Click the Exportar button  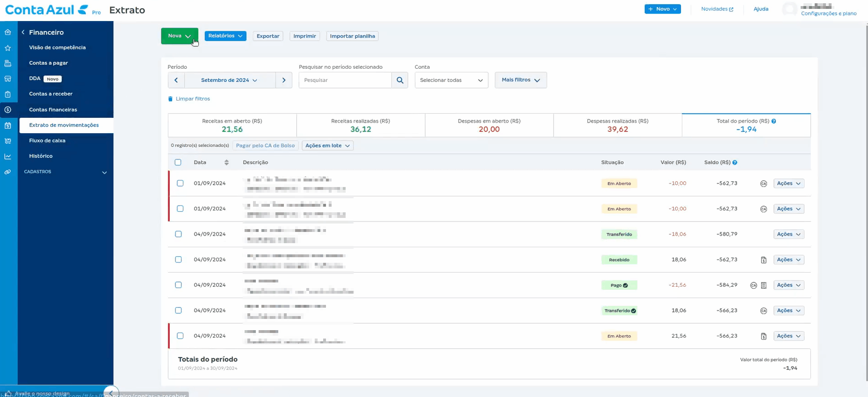coord(268,36)
